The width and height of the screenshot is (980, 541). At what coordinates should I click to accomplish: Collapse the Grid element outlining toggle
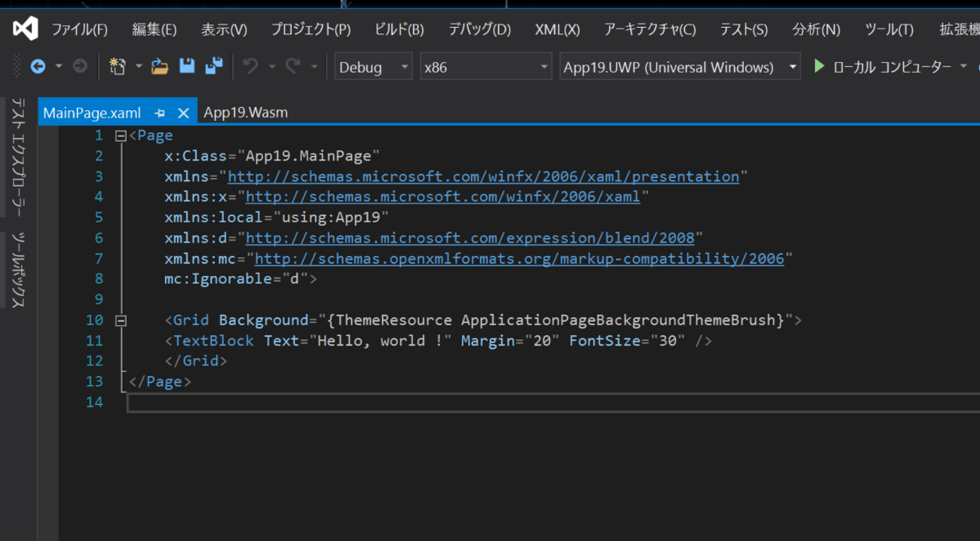121,321
